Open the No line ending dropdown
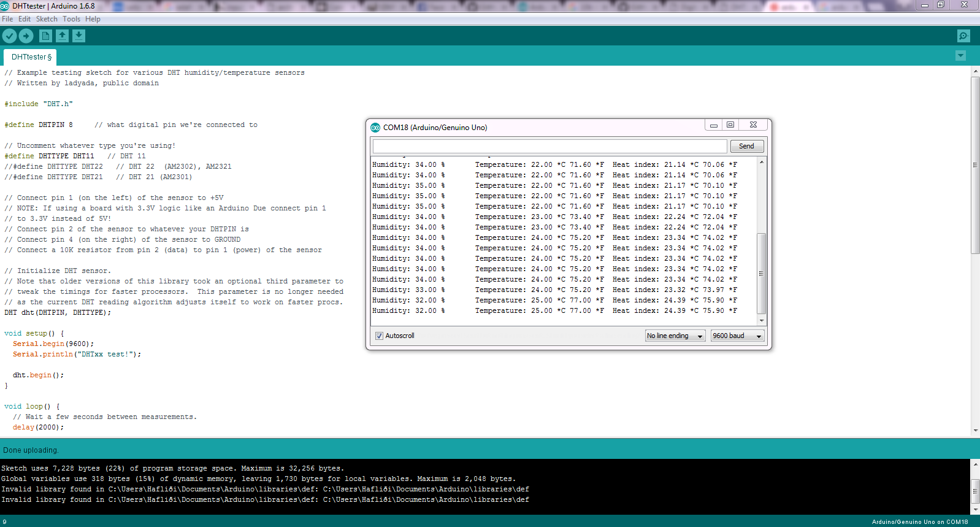The image size is (980, 527). [675, 336]
